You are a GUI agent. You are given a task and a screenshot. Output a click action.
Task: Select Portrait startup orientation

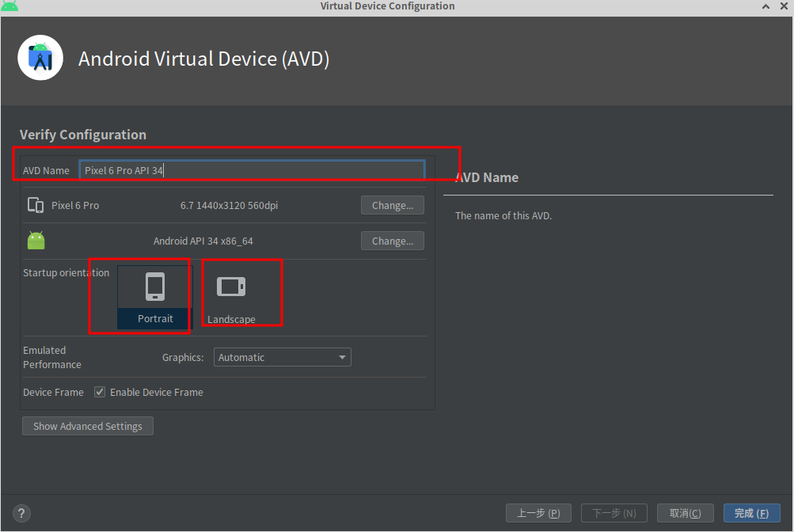tap(155, 297)
